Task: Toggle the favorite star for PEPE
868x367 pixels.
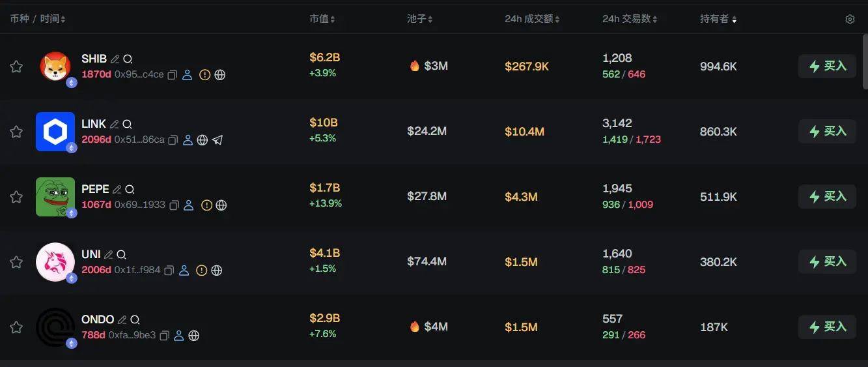Action: pyautogui.click(x=16, y=197)
